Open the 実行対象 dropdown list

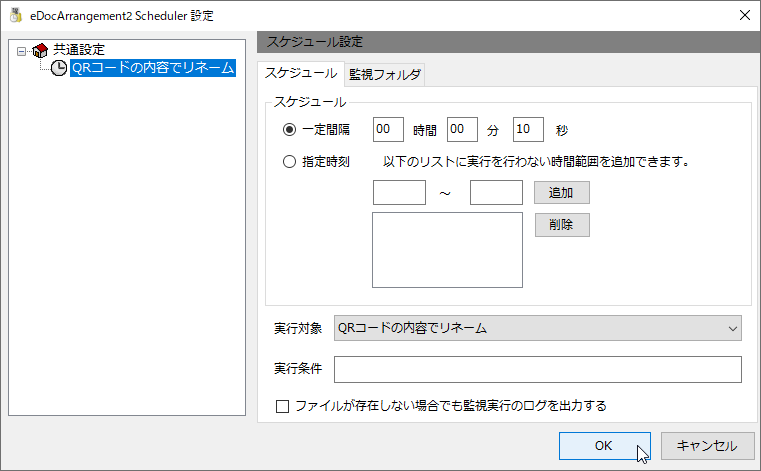coord(538,328)
